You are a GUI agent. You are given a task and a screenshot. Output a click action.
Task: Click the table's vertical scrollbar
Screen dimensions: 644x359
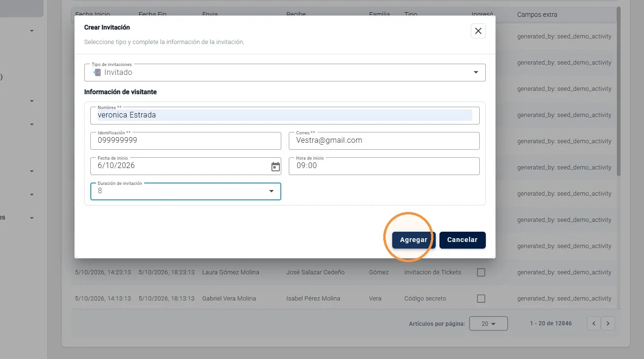point(618,91)
